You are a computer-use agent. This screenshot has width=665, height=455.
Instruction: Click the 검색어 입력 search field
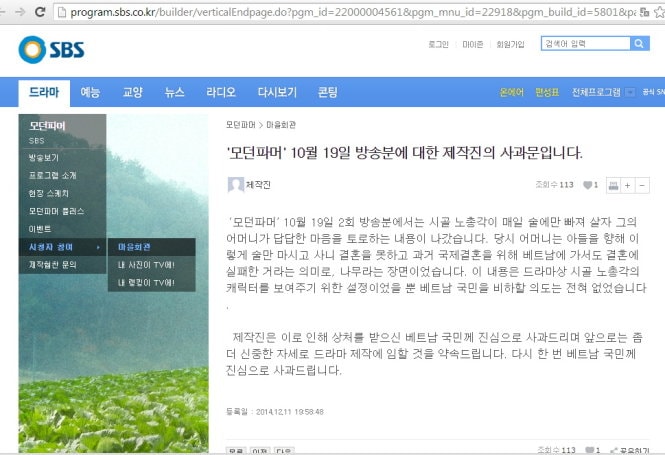point(585,43)
